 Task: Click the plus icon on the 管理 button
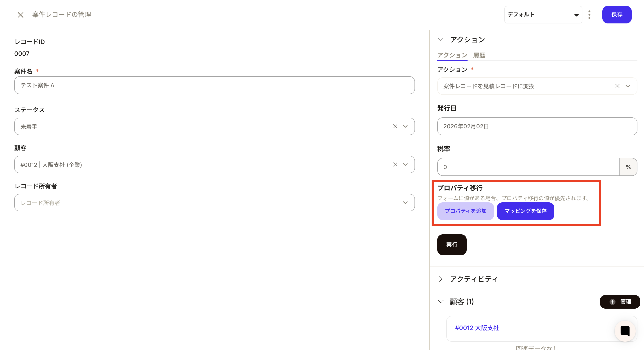click(x=612, y=302)
